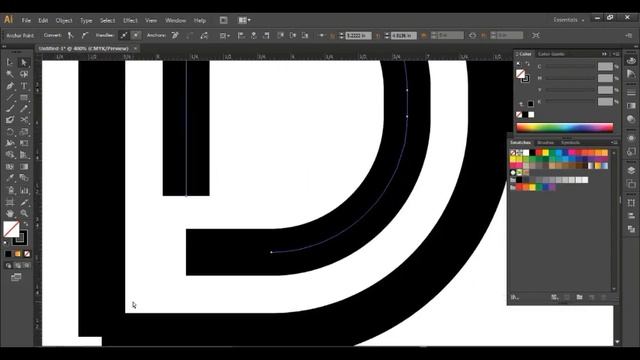Remove selected anchor points

(x=175, y=36)
